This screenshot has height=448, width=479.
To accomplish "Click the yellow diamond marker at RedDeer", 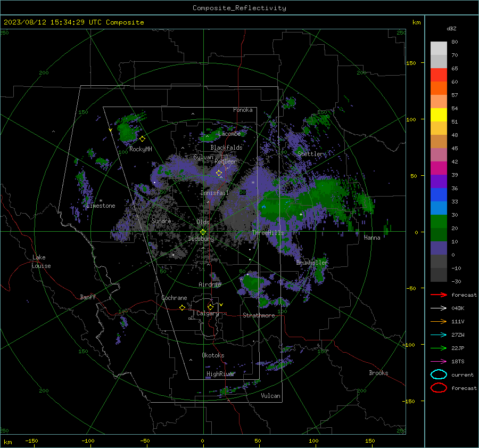I will point(219,173).
